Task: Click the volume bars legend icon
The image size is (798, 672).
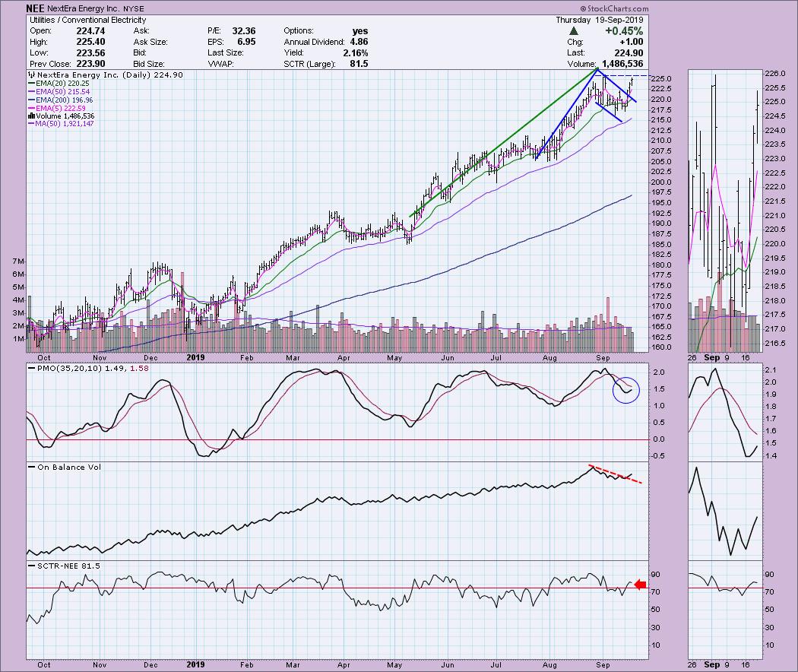Action: (x=31, y=116)
